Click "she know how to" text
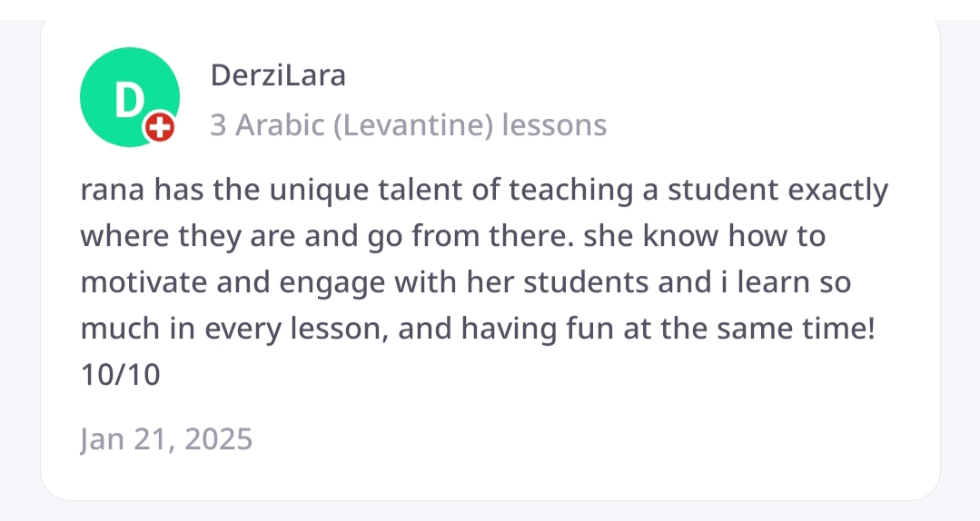The image size is (980, 521). (x=704, y=236)
